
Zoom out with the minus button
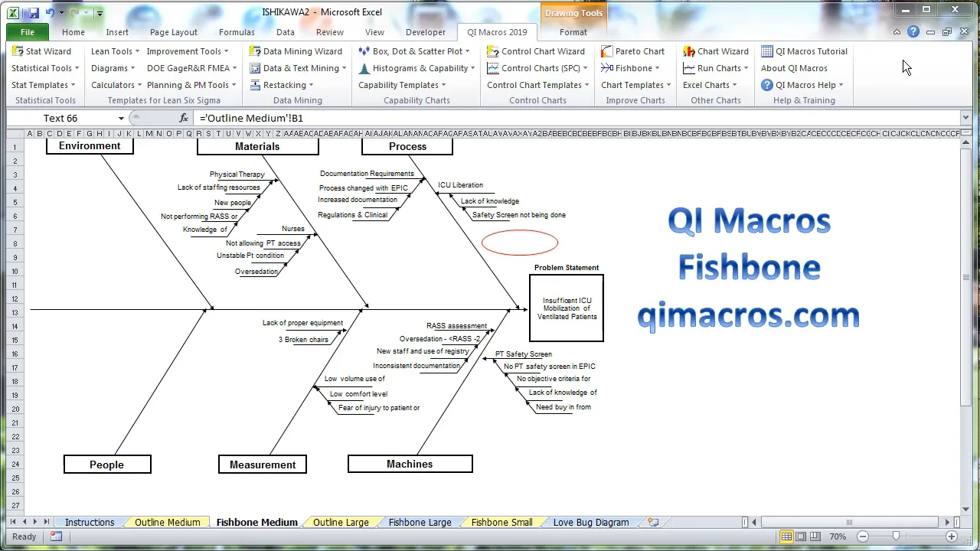(x=863, y=536)
